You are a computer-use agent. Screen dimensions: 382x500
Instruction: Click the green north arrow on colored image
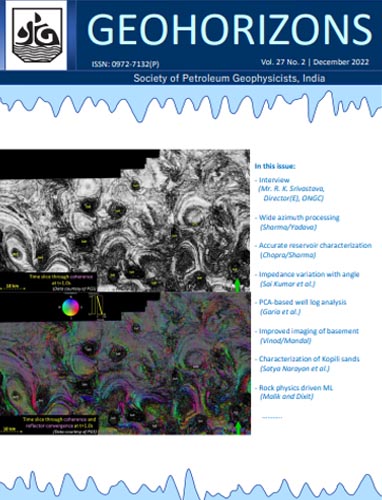coord(238,428)
